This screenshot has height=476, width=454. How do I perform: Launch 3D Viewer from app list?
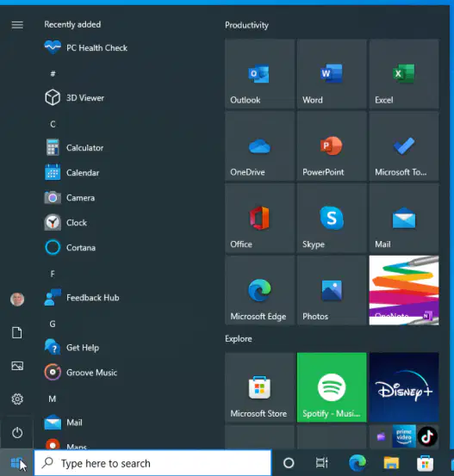pos(74,98)
